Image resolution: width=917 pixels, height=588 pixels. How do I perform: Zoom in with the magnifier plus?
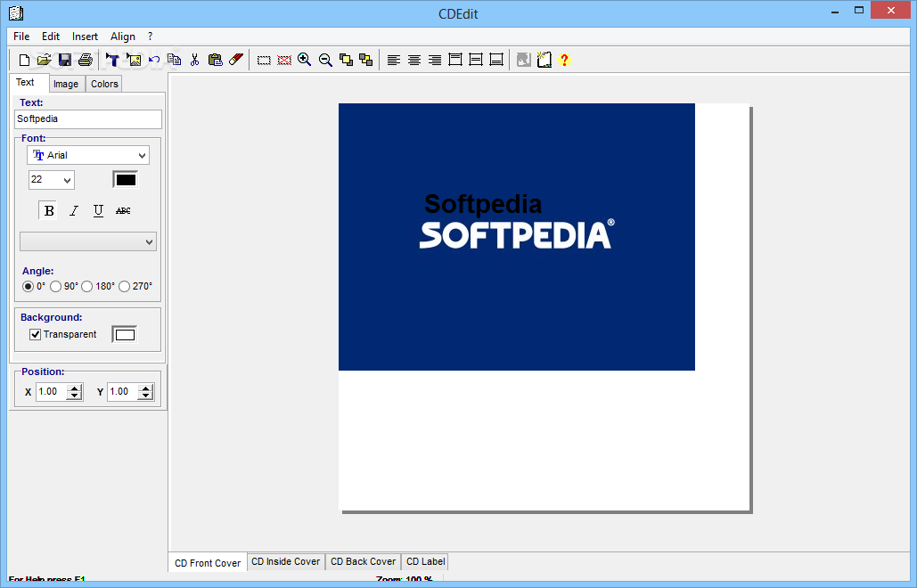tap(304, 60)
